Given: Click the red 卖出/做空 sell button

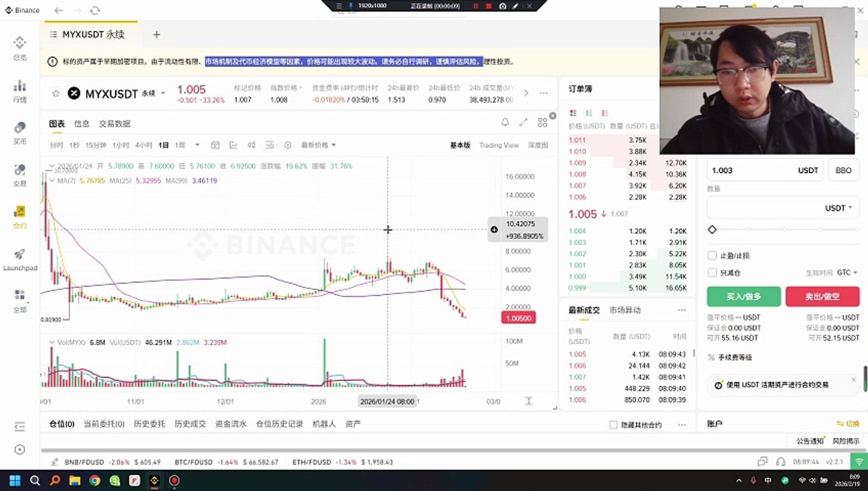Looking at the screenshot, I should (x=822, y=297).
